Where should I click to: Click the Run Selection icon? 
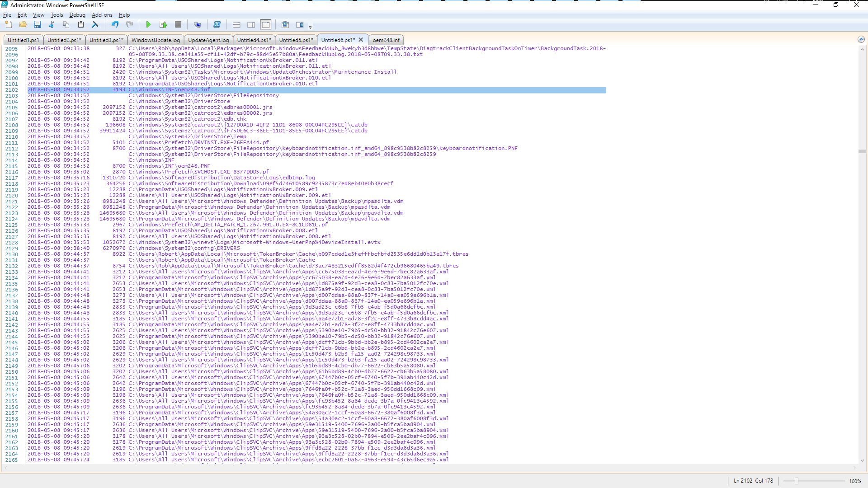coord(163,25)
